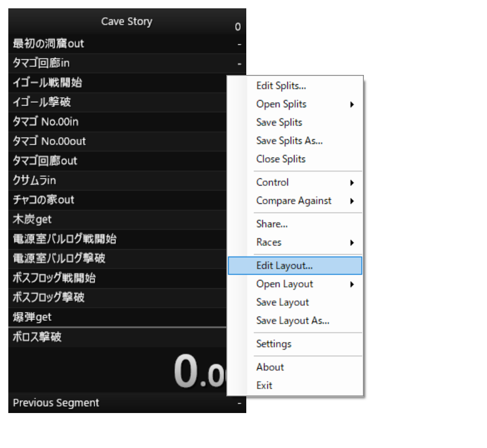Click Close Splits menu entry
The height and width of the screenshot is (448, 487).
tap(295, 159)
